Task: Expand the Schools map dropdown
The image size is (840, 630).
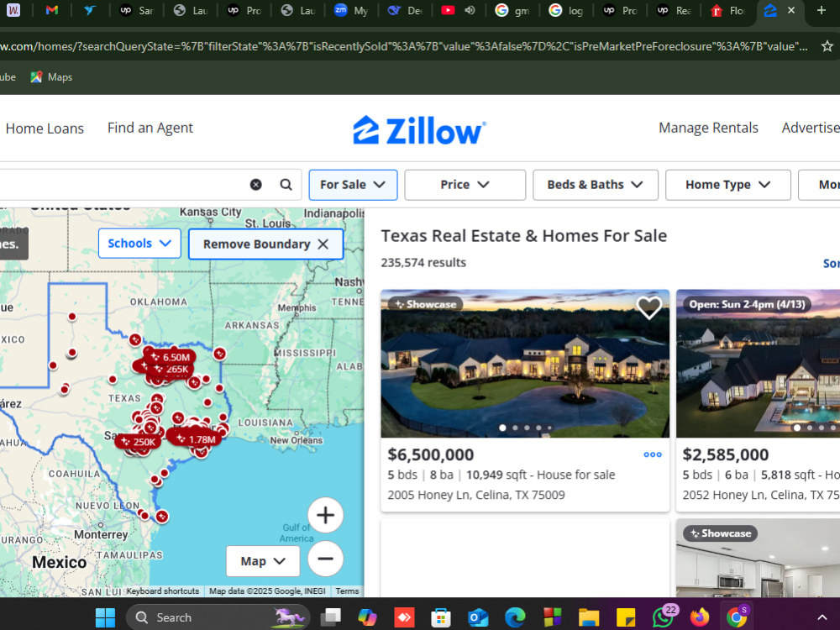Action: (139, 244)
